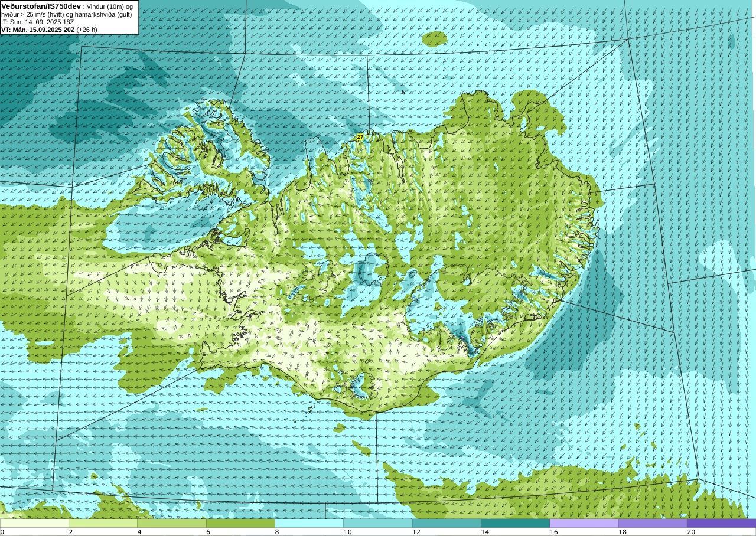
Task: Select the 2–4 m/s light yellow-green swatch
Action: tap(103, 523)
